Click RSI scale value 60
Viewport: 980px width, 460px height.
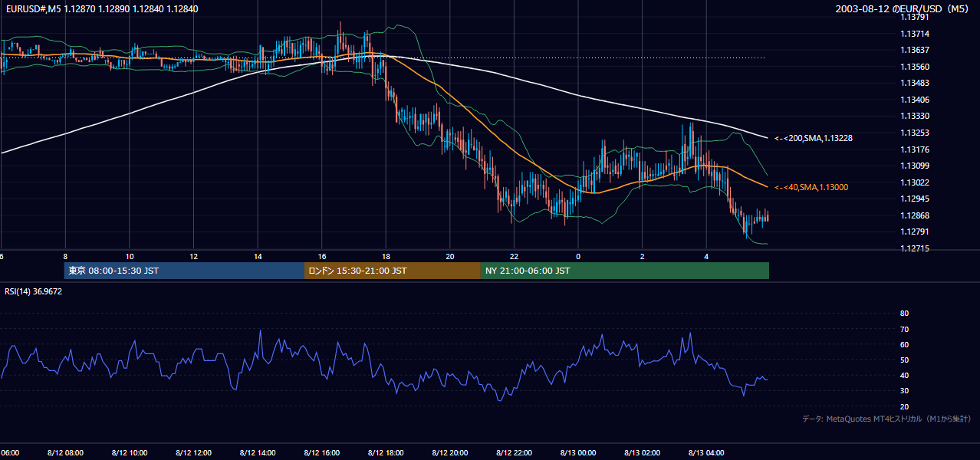point(904,344)
